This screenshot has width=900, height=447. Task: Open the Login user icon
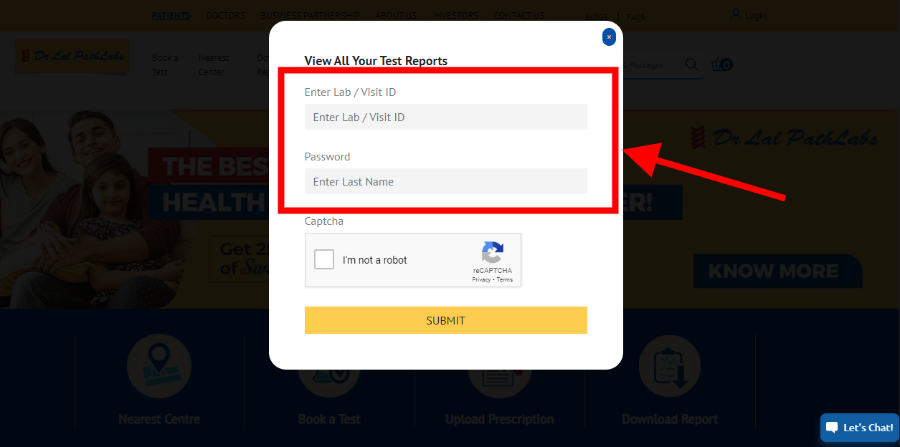pos(735,15)
